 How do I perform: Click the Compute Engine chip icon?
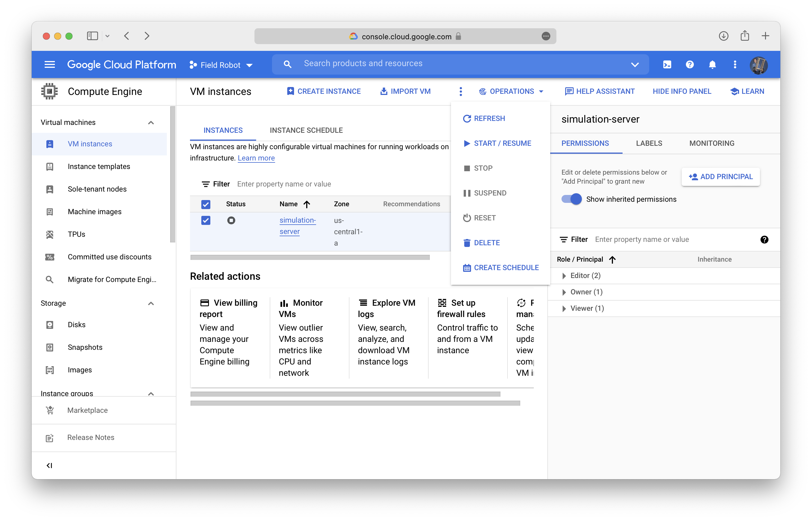coord(49,91)
